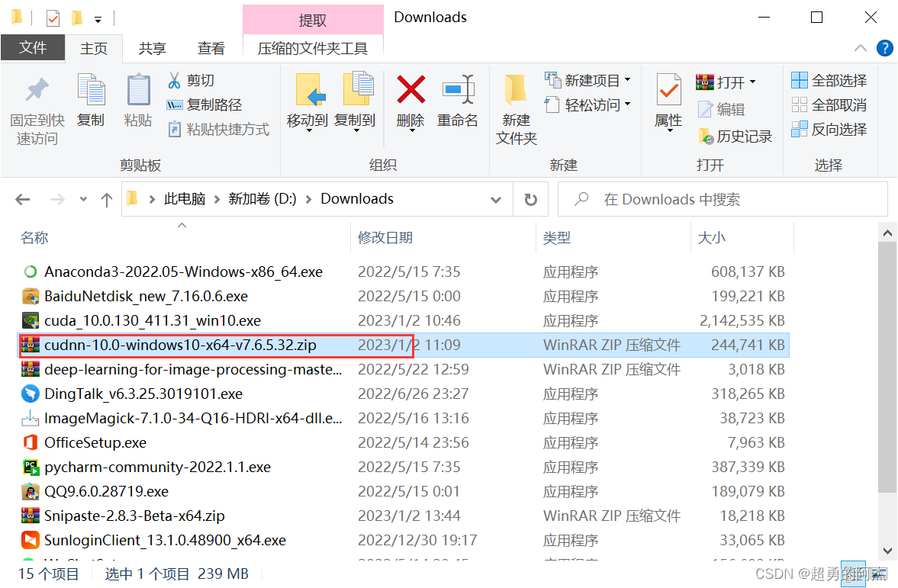Sort by Size (大小) column header

point(711,238)
